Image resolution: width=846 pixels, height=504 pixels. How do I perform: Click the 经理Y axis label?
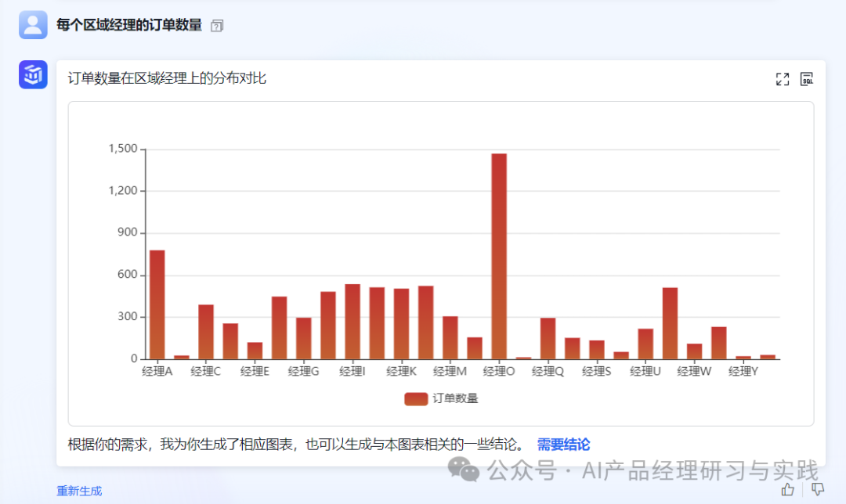click(x=743, y=372)
